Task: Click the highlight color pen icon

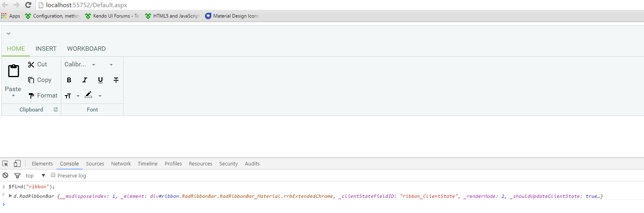Action: pyautogui.click(x=89, y=95)
